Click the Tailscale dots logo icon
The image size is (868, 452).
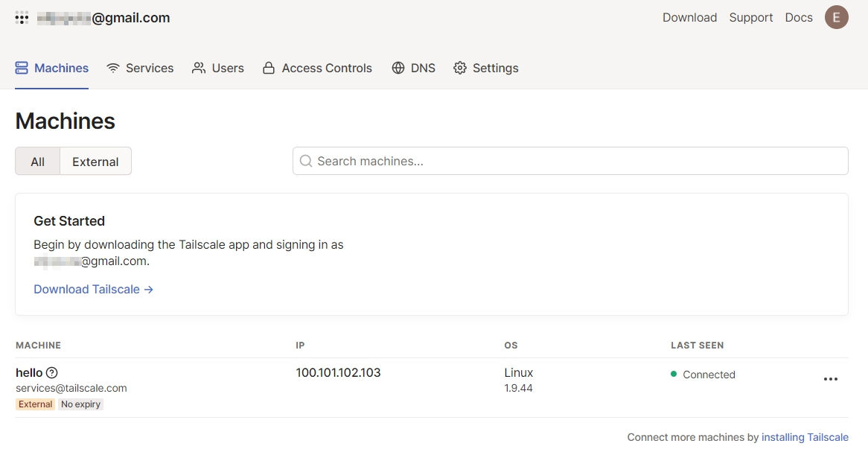pyautogui.click(x=22, y=18)
